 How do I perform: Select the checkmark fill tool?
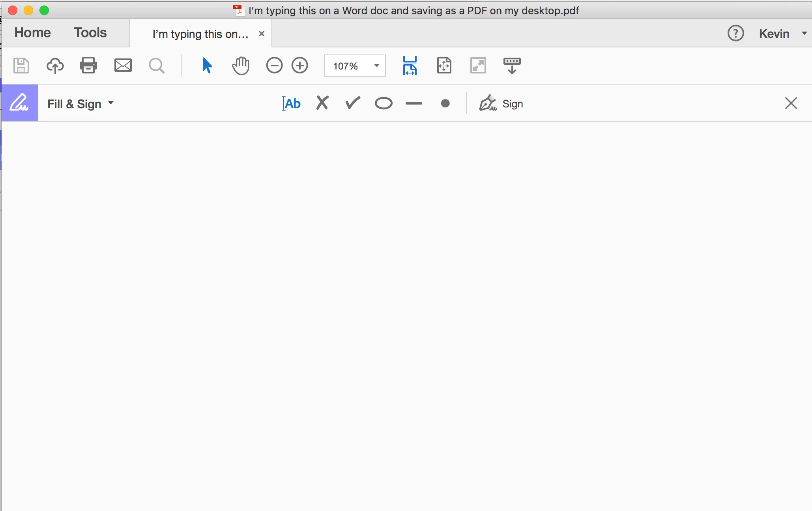pos(353,103)
